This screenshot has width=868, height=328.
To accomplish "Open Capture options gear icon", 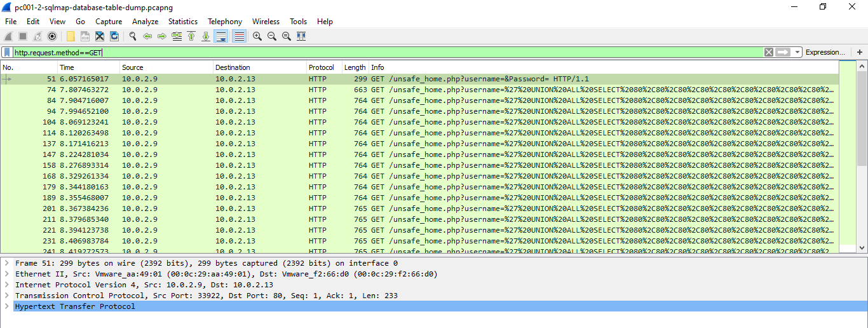I will pyautogui.click(x=52, y=36).
